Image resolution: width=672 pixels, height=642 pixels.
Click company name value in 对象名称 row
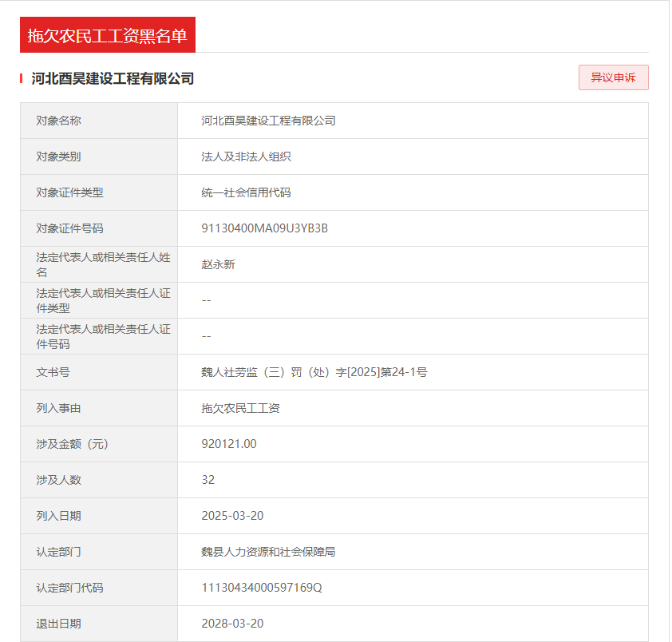[x=268, y=121]
